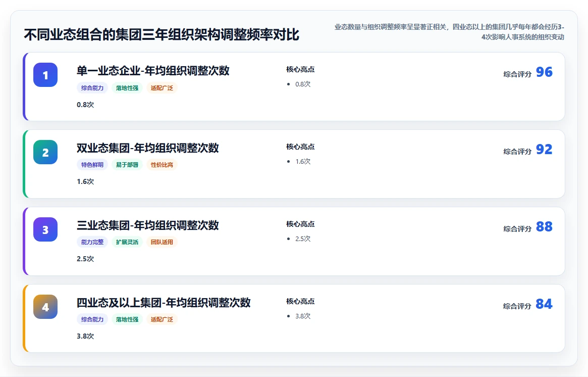Select 适配广泛 tag in 单一业态企业 card
The height and width of the screenshot is (377, 588).
tap(162, 88)
